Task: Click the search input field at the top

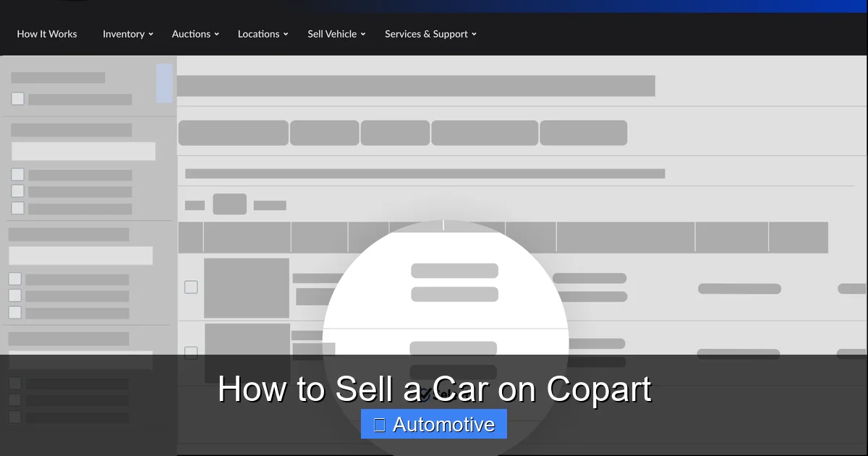Action: [417, 85]
